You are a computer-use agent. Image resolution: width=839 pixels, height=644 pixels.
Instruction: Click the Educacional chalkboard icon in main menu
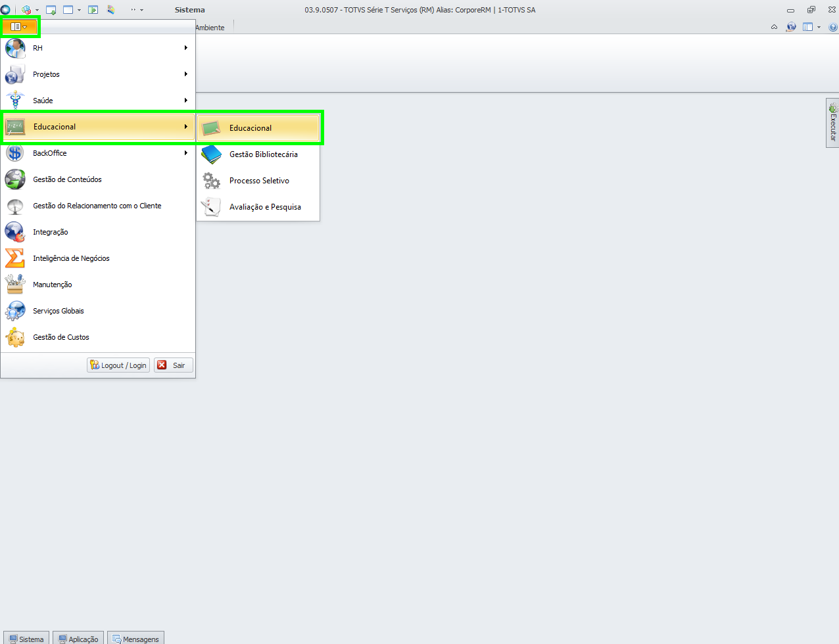pos(15,127)
